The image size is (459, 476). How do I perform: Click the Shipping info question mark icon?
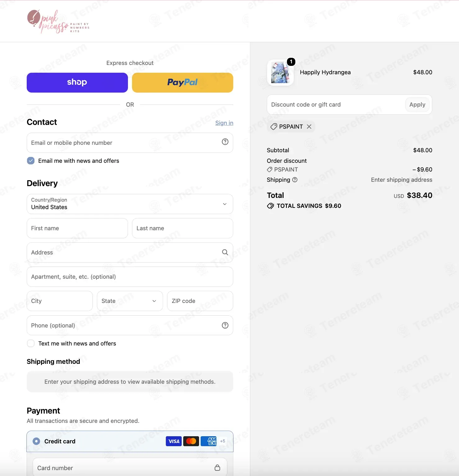pyautogui.click(x=295, y=180)
